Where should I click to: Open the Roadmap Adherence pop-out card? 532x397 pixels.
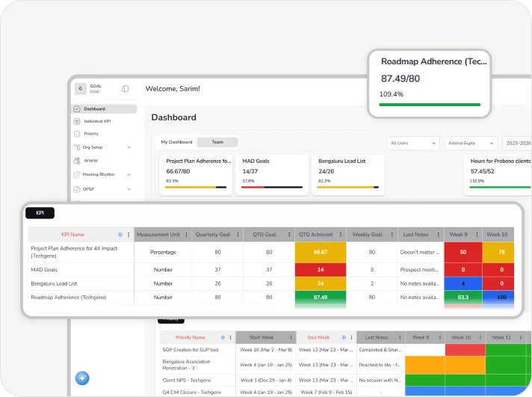(430, 84)
